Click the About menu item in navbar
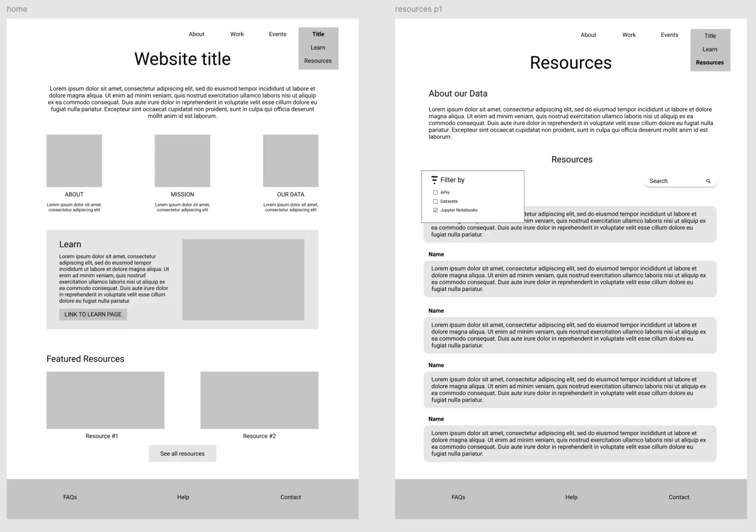 [x=196, y=34]
